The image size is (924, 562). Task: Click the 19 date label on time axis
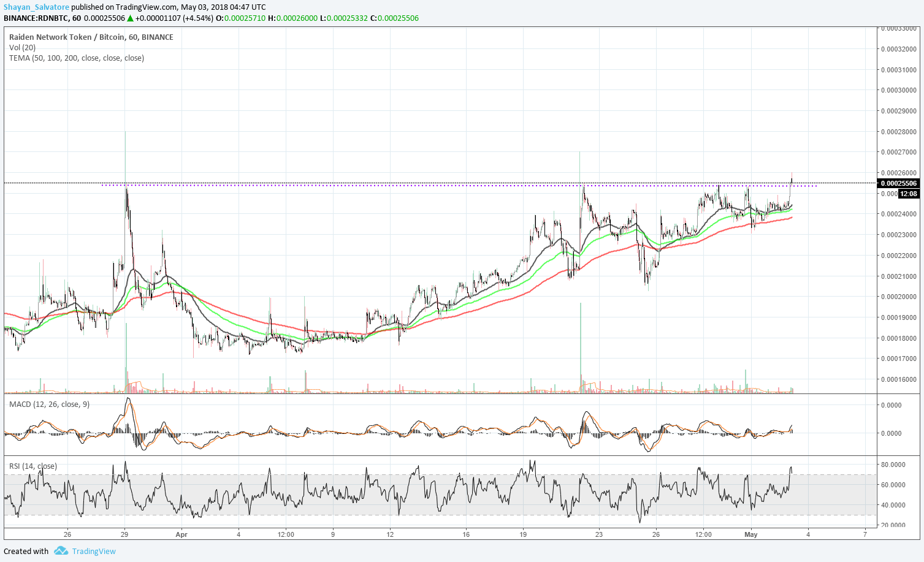523,534
